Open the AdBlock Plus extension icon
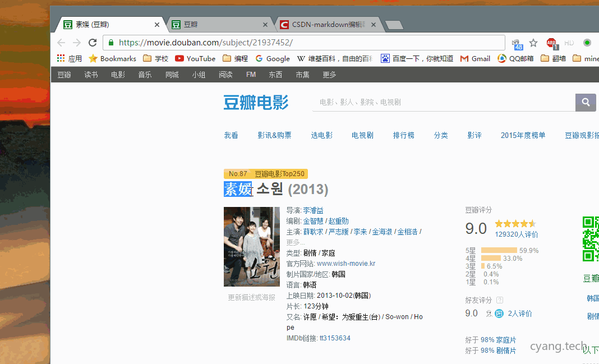The image size is (599, 364). click(x=551, y=43)
